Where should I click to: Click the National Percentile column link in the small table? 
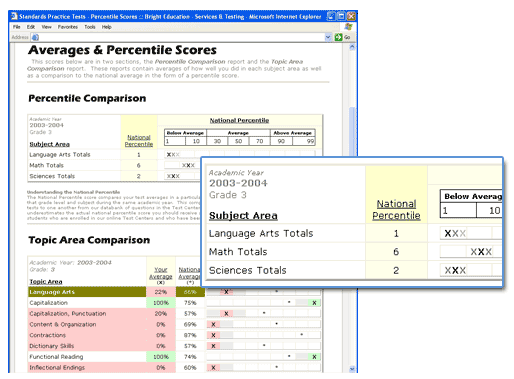point(139,141)
